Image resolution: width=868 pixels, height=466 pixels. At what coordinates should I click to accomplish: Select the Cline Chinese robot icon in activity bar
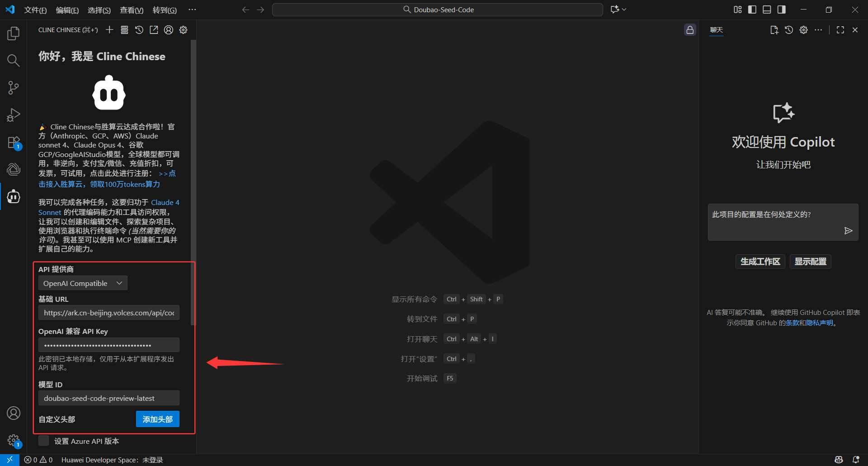(14, 196)
